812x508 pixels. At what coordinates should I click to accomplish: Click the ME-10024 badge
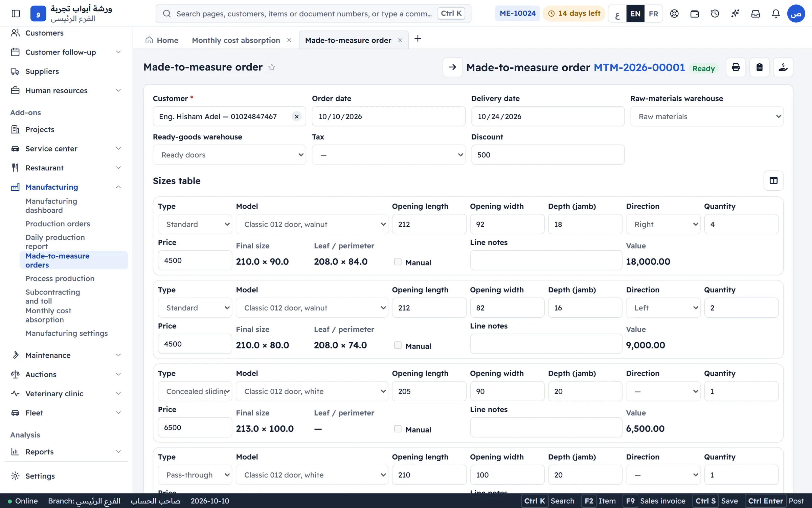[x=518, y=14]
